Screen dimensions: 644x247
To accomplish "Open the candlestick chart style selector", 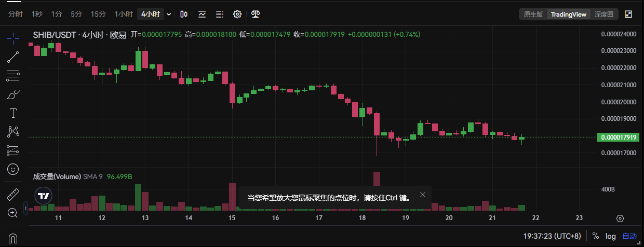I will tap(183, 14).
